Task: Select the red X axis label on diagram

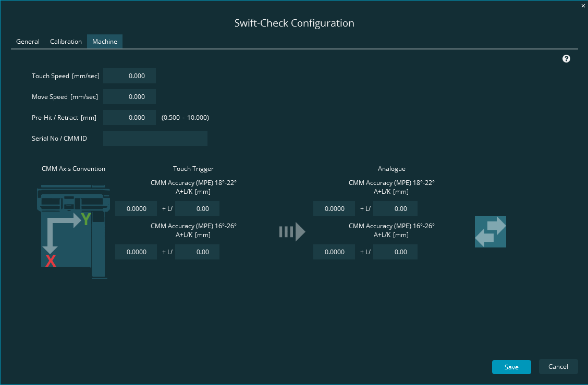Action: point(51,262)
